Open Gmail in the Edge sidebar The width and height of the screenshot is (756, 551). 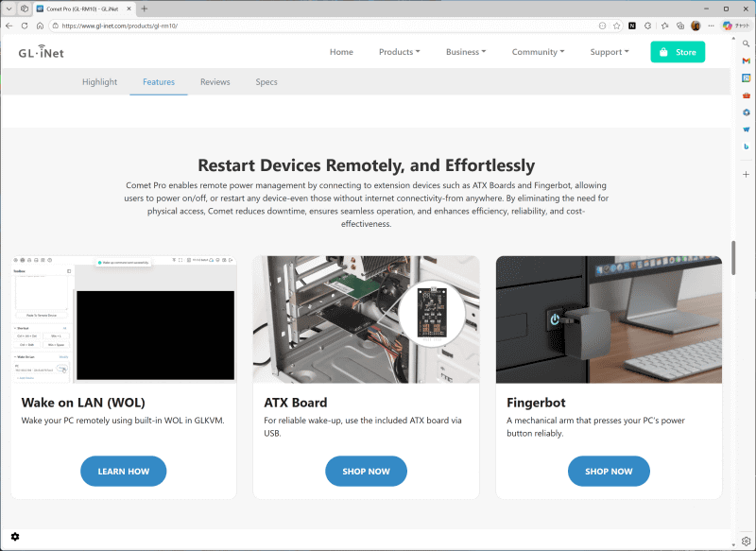(746, 60)
